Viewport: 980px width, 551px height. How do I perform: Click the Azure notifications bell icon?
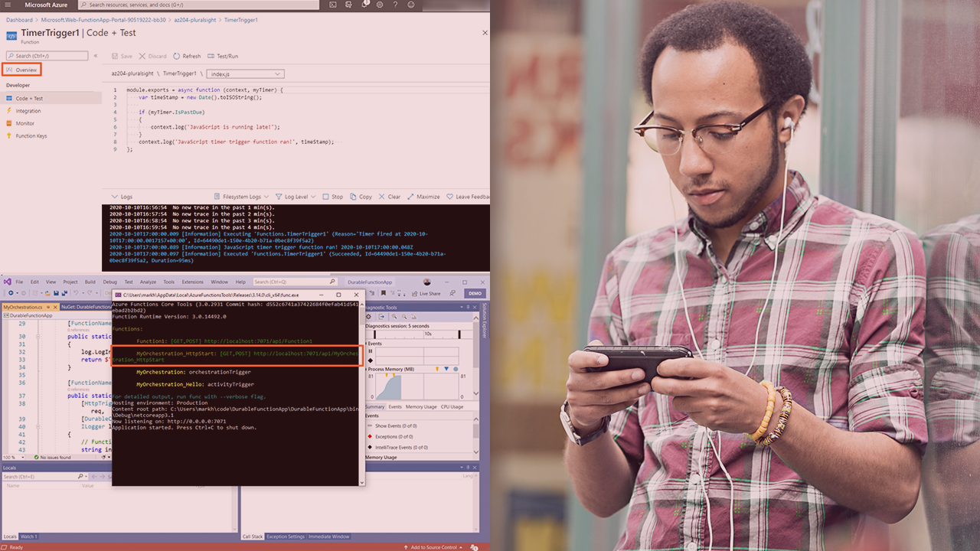365,5
